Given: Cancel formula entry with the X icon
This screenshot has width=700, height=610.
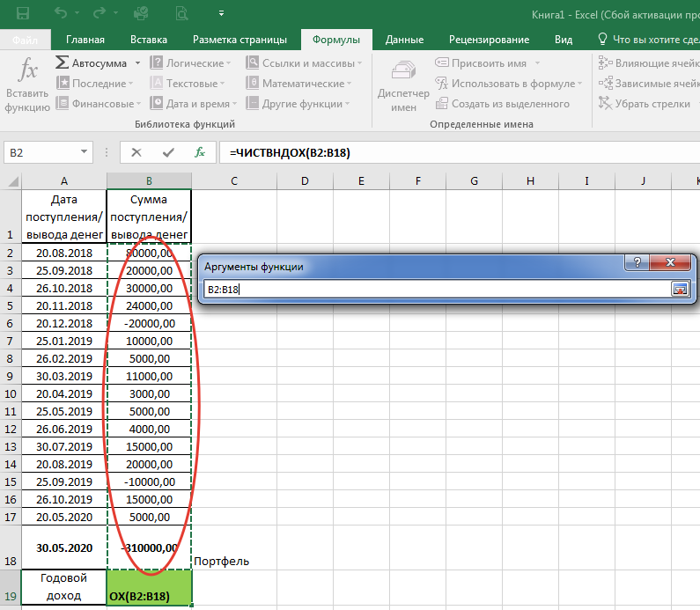Looking at the screenshot, I should [136, 152].
